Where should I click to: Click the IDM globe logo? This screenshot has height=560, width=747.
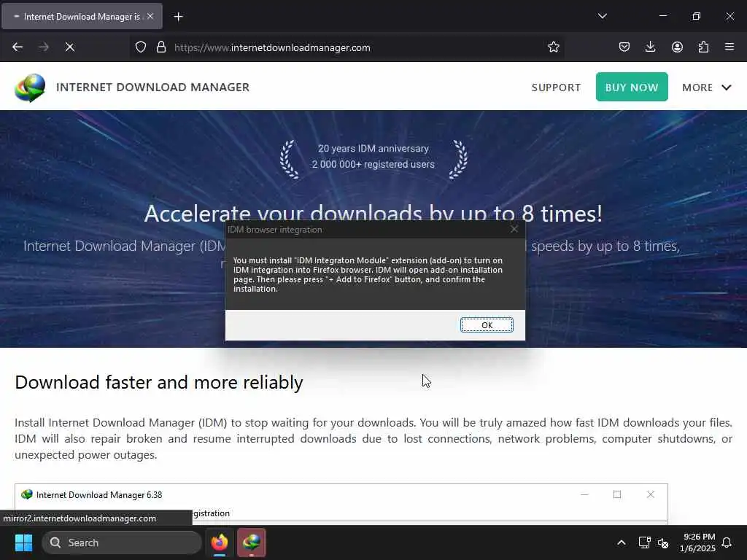click(x=30, y=87)
